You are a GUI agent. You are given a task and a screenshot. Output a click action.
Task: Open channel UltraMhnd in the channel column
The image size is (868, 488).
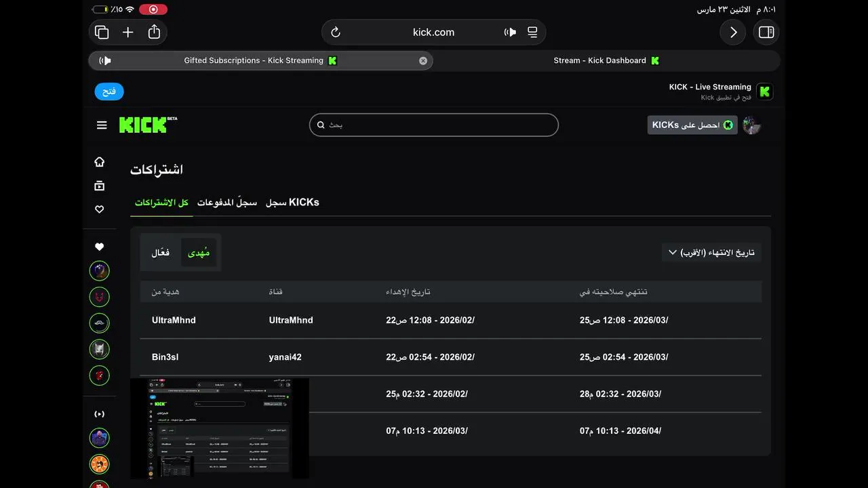point(291,320)
